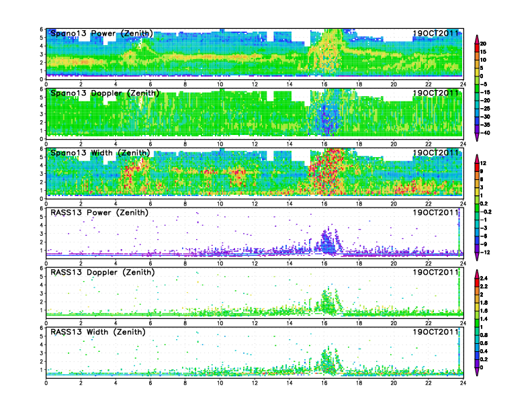Click the '-35' label on the top colorbar
This screenshot has height=411, width=532.
coord(485,125)
